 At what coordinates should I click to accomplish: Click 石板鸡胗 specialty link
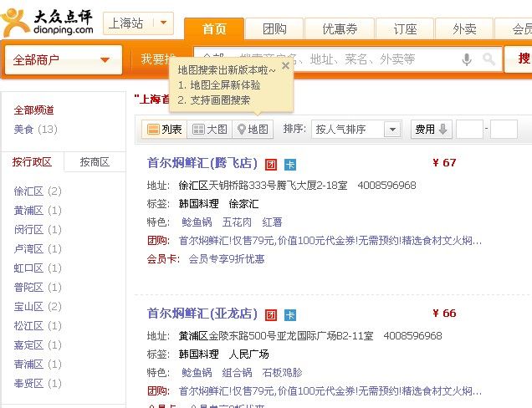(282, 373)
